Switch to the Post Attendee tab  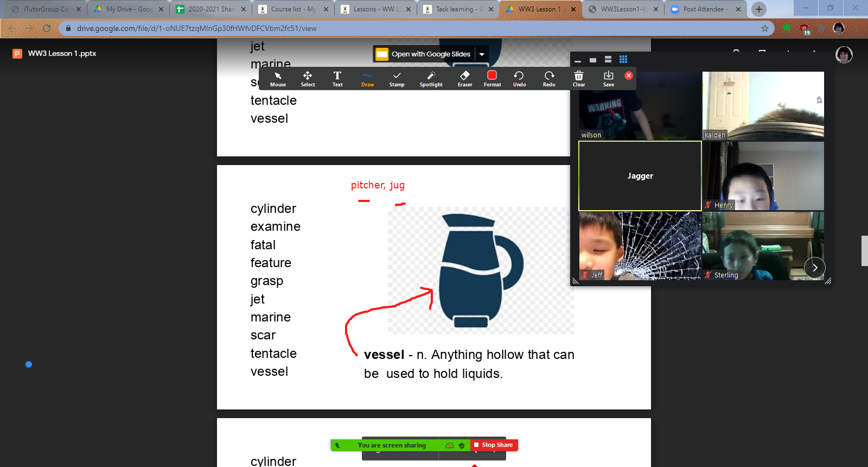[706, 9]
